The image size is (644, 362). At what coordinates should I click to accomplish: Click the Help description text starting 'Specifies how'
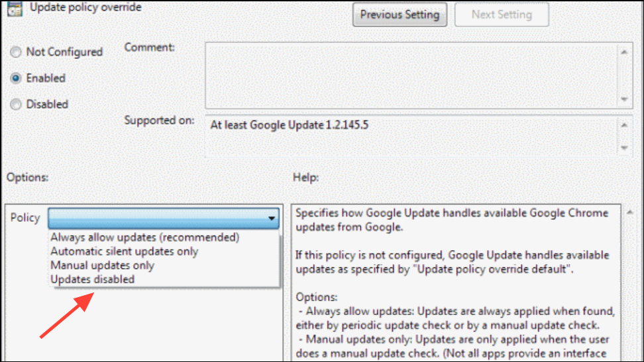pyautogui.click(x=452, y=220)
